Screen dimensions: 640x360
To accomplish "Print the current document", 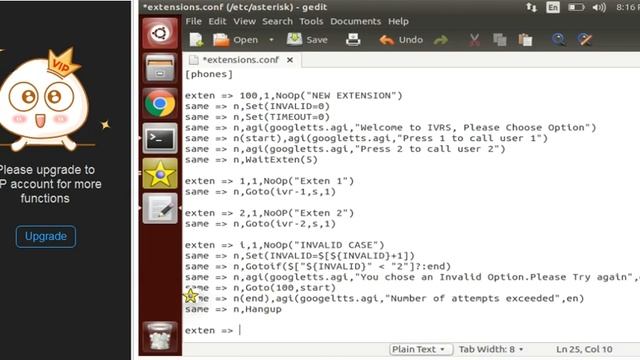I will pos(353,40).
